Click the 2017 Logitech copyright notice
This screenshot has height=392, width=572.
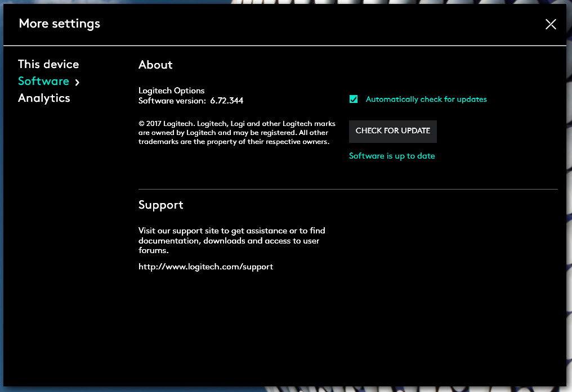(237, 133)
